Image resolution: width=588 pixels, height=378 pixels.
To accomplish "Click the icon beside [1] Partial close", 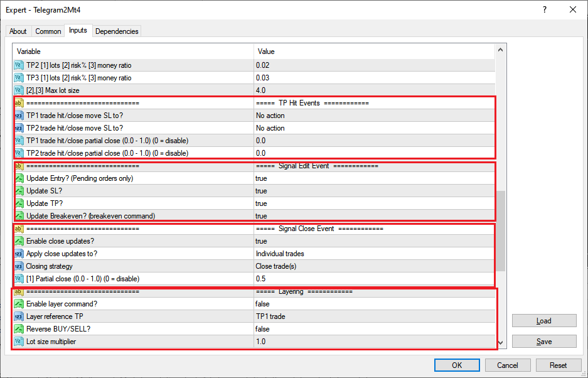I will click(x=19, y=279).
